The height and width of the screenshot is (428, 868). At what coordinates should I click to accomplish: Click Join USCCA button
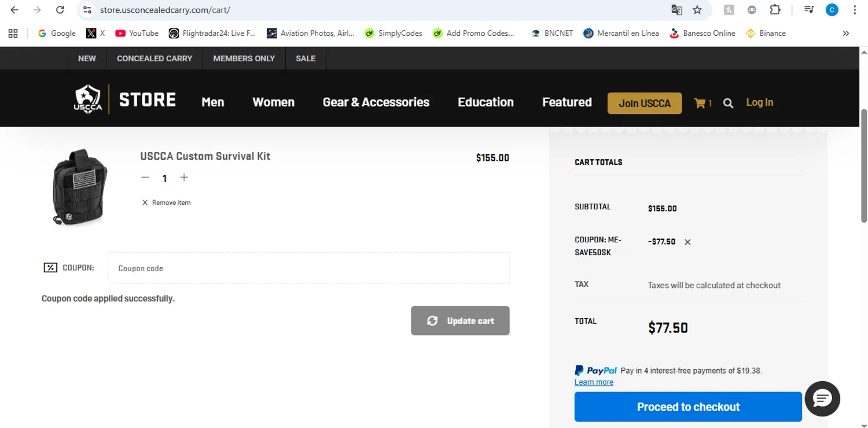pyautogui.click(x=645, y=104)
